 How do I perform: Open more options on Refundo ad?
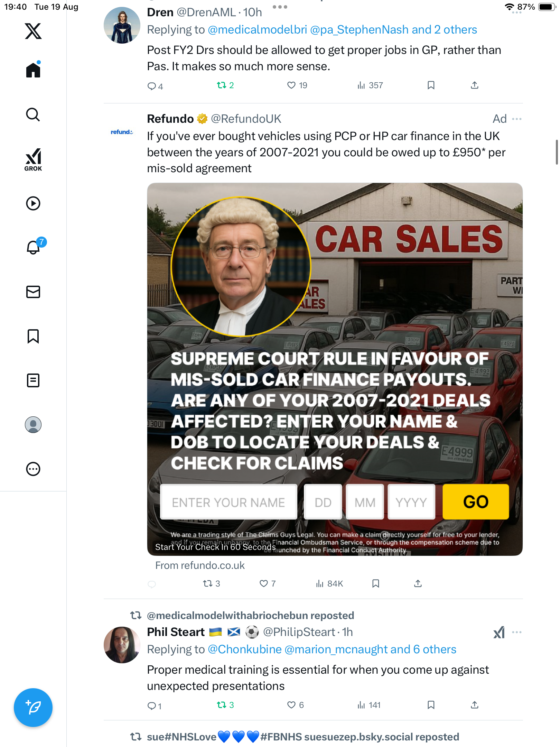point(517,119)
